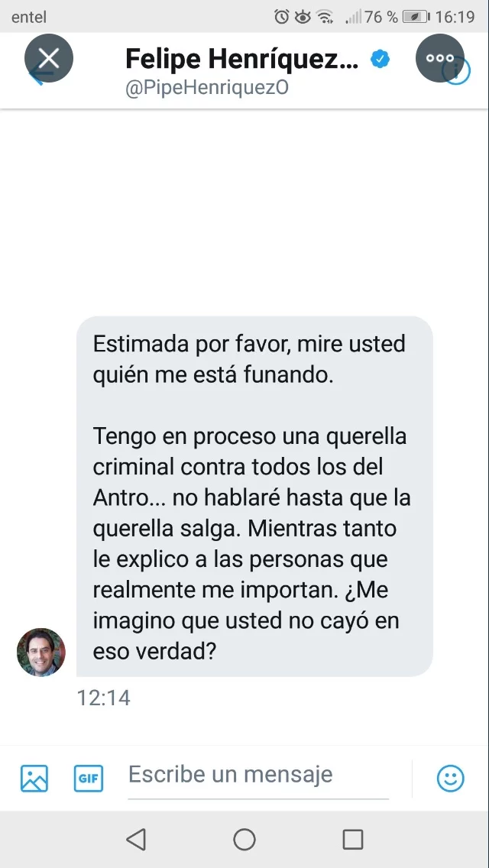Open Felipe Henríquez profile name
The width and height of the screenshot is (489, 868).
242,59
